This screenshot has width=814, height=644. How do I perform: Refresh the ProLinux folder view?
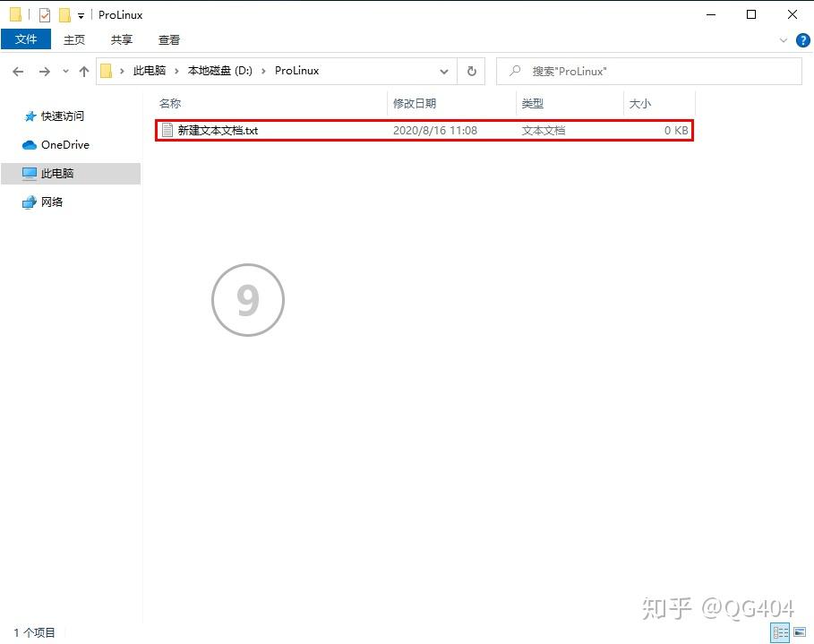pyautogui.click(x=472, y=72)
